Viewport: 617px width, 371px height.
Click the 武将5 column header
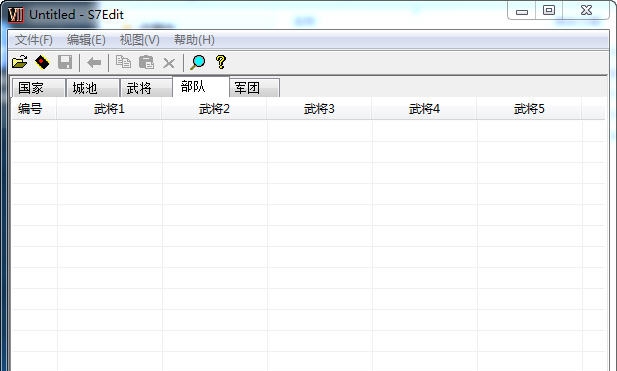pyautogui.click(x=529, y=109)
